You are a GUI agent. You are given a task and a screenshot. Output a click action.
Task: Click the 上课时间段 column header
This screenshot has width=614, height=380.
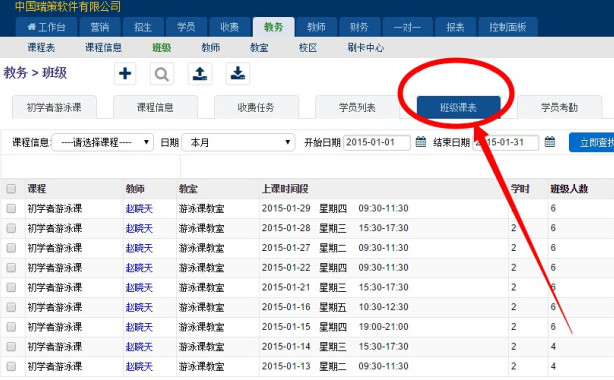pos(285,189)
